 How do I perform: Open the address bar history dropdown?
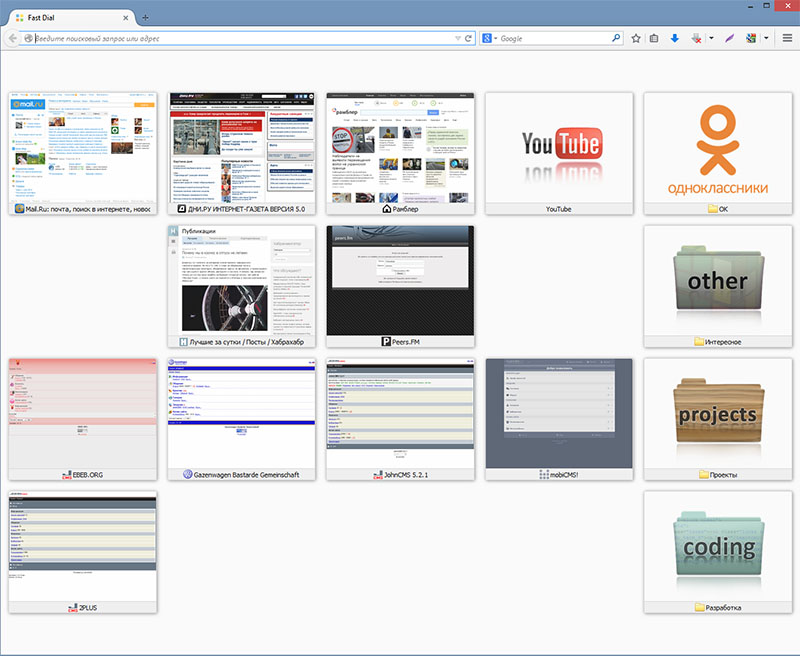click(x=456, y=38)
